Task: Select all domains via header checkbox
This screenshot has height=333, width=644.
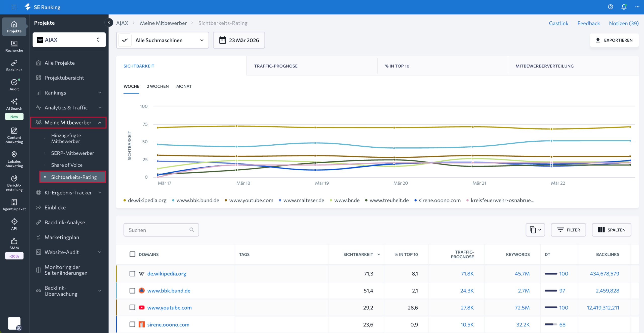Action: click(132, 254)
